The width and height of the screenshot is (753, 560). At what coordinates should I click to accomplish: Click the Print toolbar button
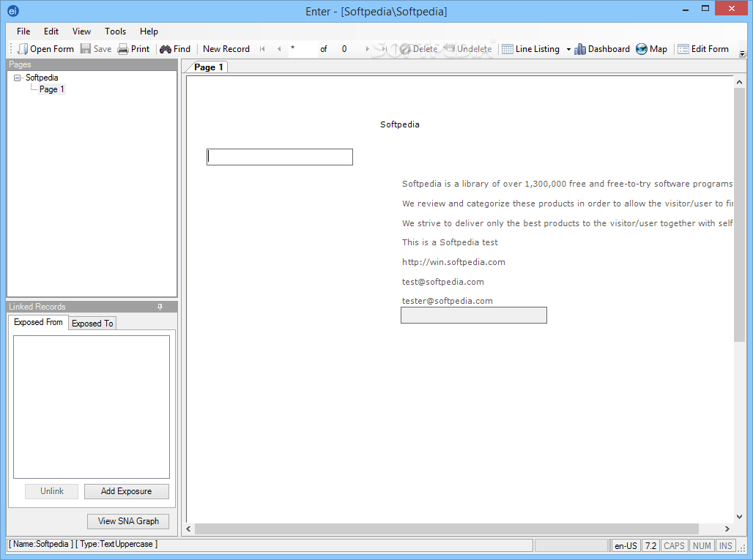(x=134, y=49)
